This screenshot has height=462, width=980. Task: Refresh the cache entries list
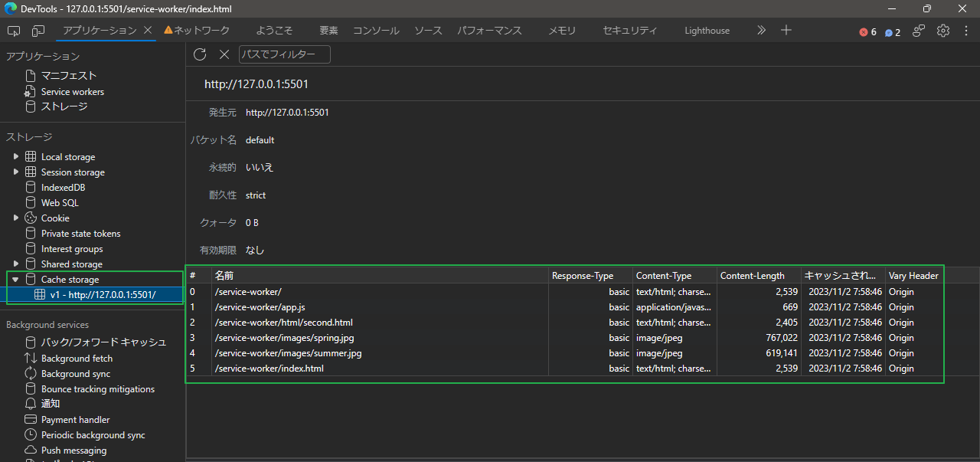200,54
